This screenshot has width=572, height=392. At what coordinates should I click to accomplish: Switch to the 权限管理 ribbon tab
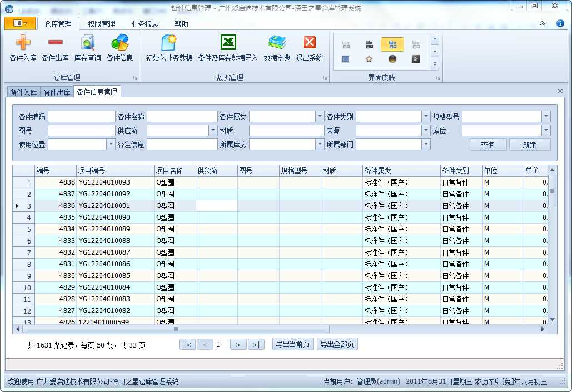click(101, 24)
